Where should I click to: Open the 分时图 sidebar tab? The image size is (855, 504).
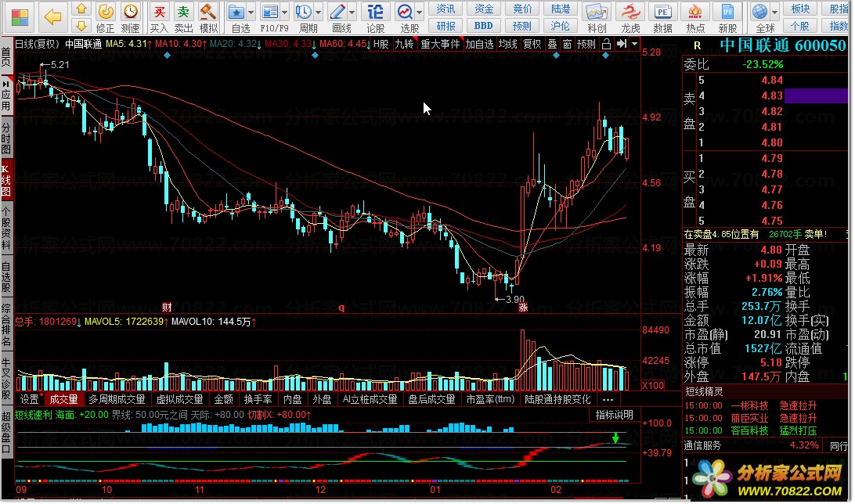click(6, 138)
